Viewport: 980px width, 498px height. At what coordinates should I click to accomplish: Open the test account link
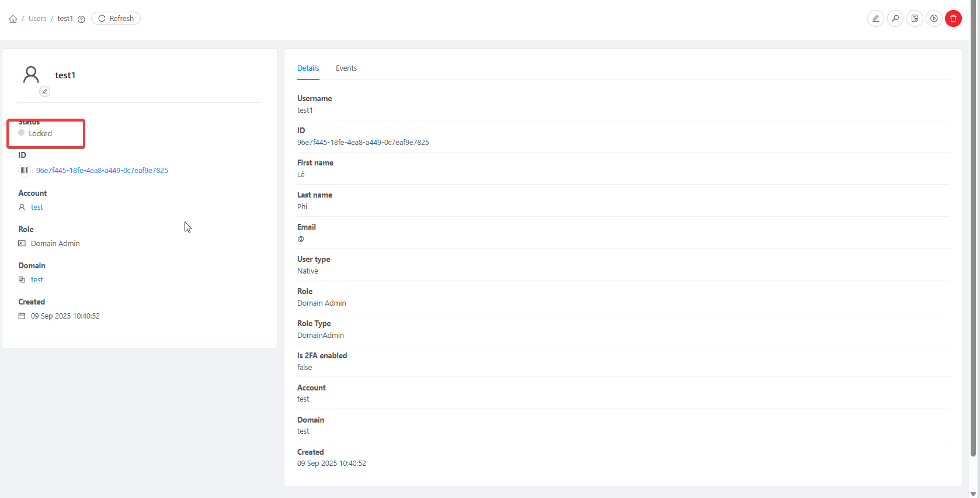(x=37, y=207)
